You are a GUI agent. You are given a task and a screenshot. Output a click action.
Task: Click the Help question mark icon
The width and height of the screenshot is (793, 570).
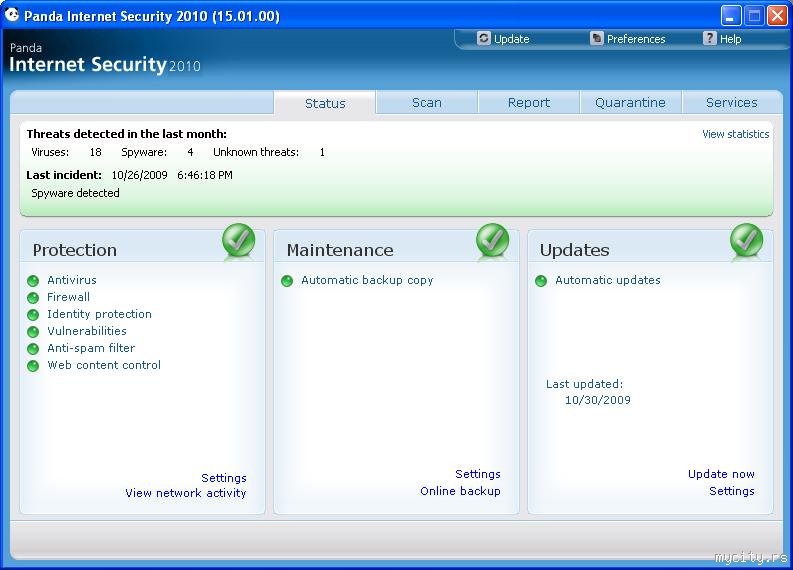[x=710, y=38]
